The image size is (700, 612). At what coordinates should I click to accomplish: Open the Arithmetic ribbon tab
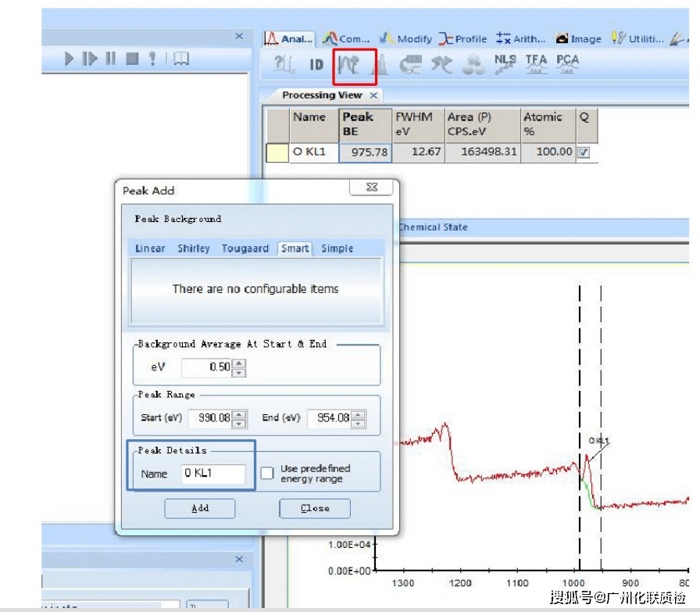coord(521,39)
